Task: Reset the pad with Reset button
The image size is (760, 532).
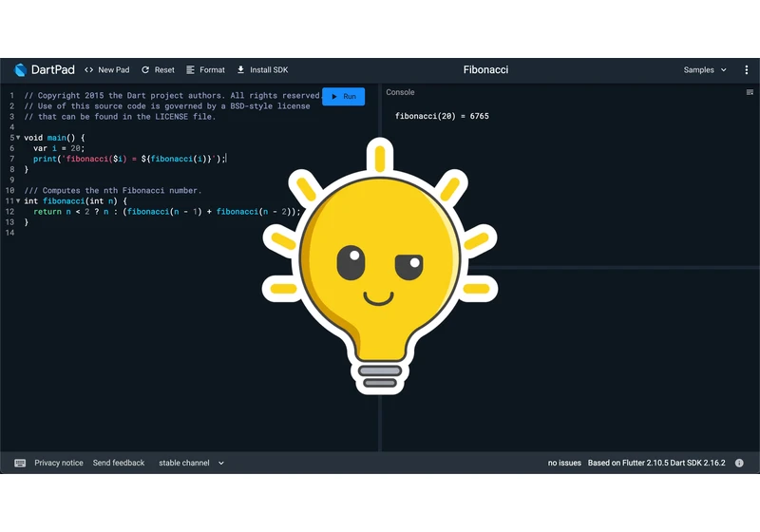Action: point(158,69)
